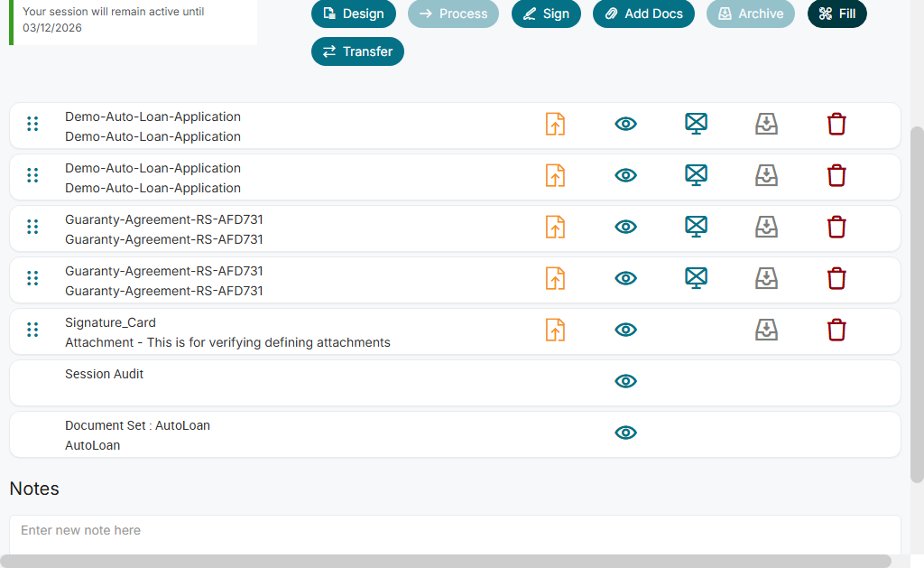
Task: View the first Demo-Auto-Loan-Application document via eye icon
Action: click(x=626, y=124)
